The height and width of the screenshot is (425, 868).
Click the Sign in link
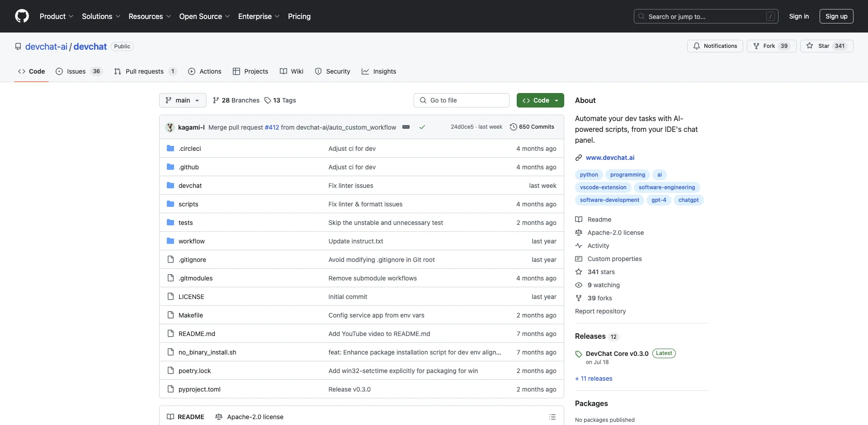(799, 16)
